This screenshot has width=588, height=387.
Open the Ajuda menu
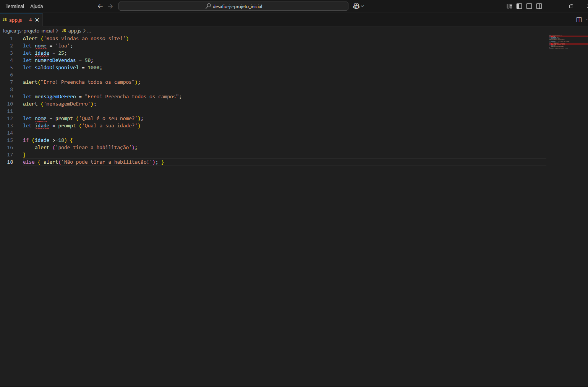click(37, 6)
